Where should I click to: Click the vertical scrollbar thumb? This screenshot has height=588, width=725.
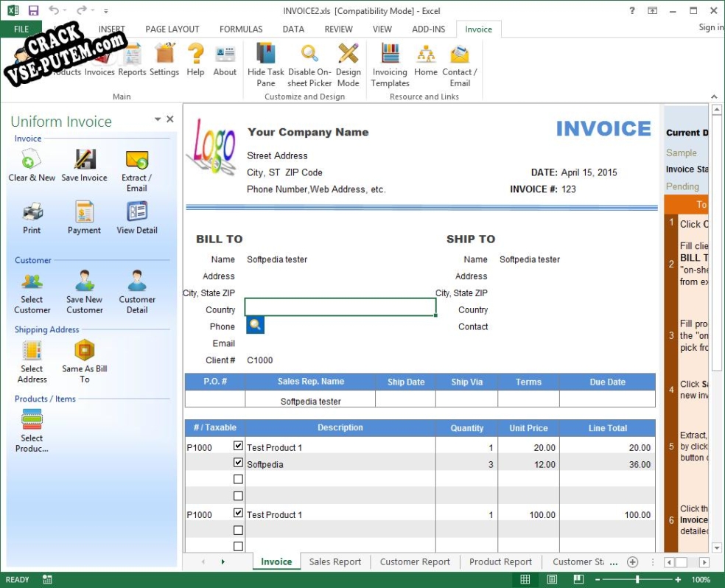click(x=717, y=242)
